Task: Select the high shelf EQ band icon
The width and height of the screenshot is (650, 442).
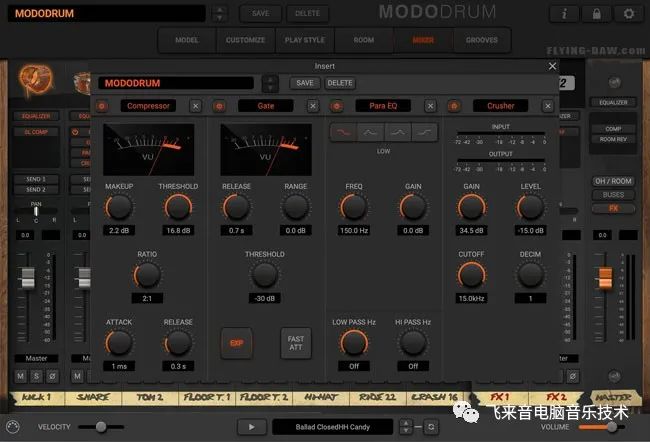Action: [x=424, y=133]
